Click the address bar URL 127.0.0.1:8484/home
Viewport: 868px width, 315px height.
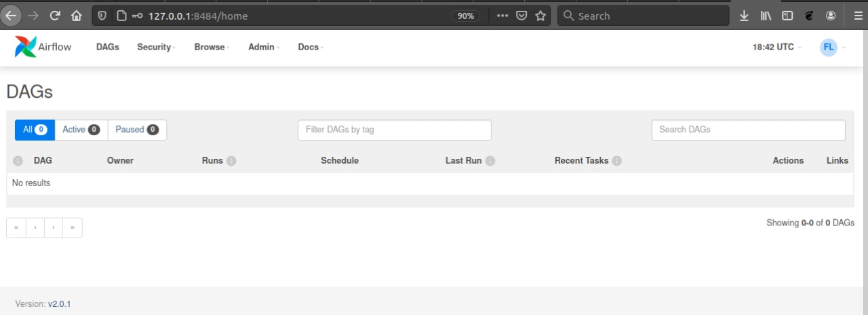198,16
